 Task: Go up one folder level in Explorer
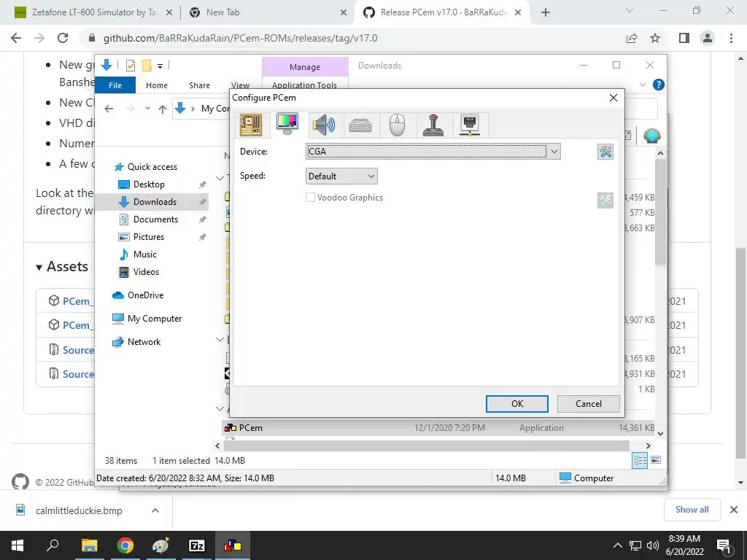(163, 109)
